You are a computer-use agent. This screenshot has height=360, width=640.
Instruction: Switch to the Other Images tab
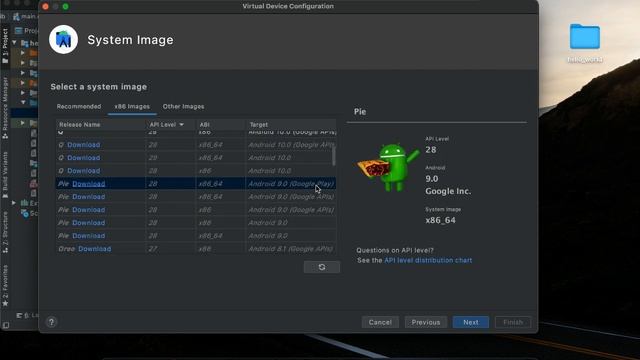183,107
